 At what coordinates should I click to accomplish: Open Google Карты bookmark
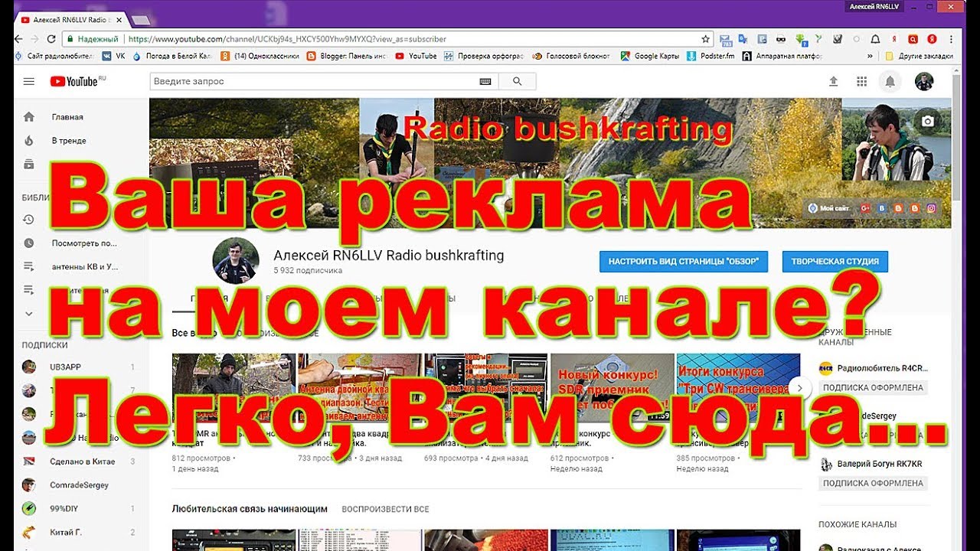coord(650,56)
